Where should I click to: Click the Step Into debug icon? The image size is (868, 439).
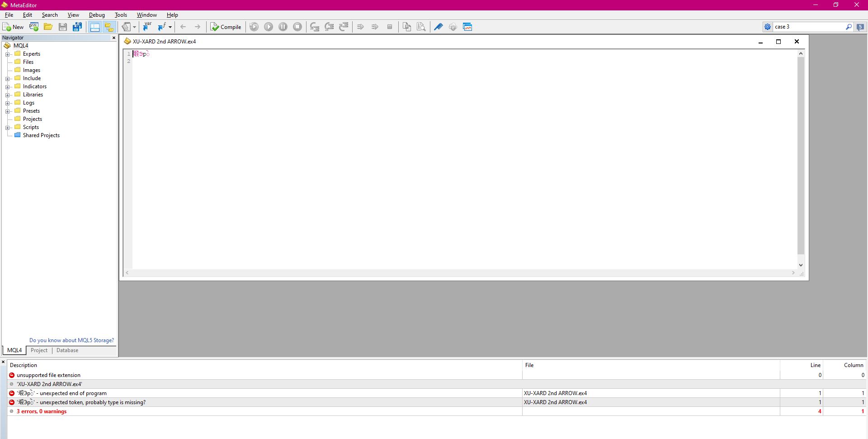coord(315,27)
